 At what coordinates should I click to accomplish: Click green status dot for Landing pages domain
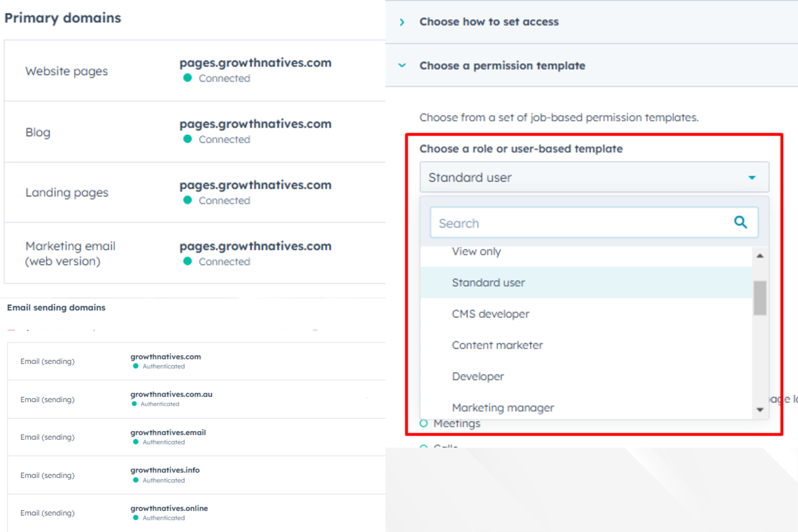pyautogui.click(x=187, y=200)
